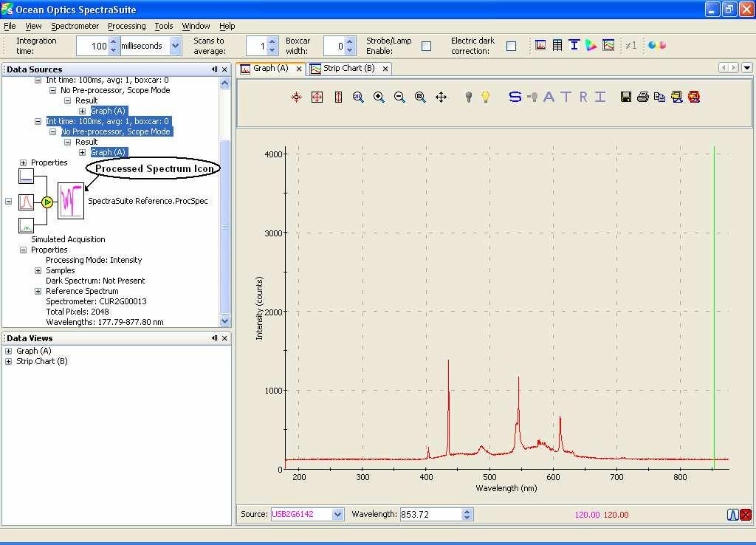Click the Wavelength value field 853.72
This screenshot has width=756, height=545.
(x=430, y=515)
